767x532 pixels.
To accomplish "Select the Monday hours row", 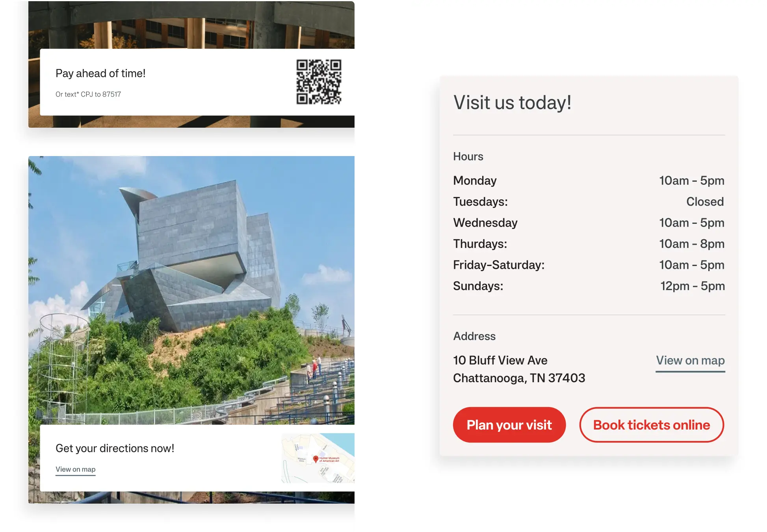I will [589, 180].
